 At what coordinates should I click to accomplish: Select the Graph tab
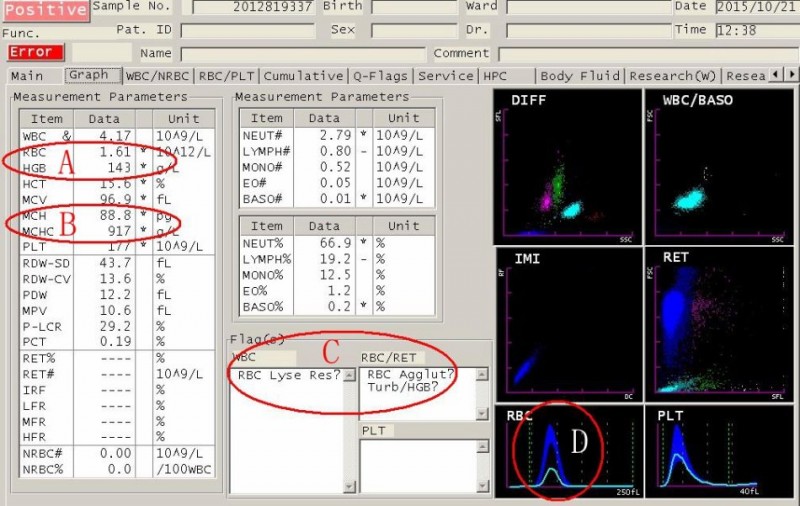(93, 75)
